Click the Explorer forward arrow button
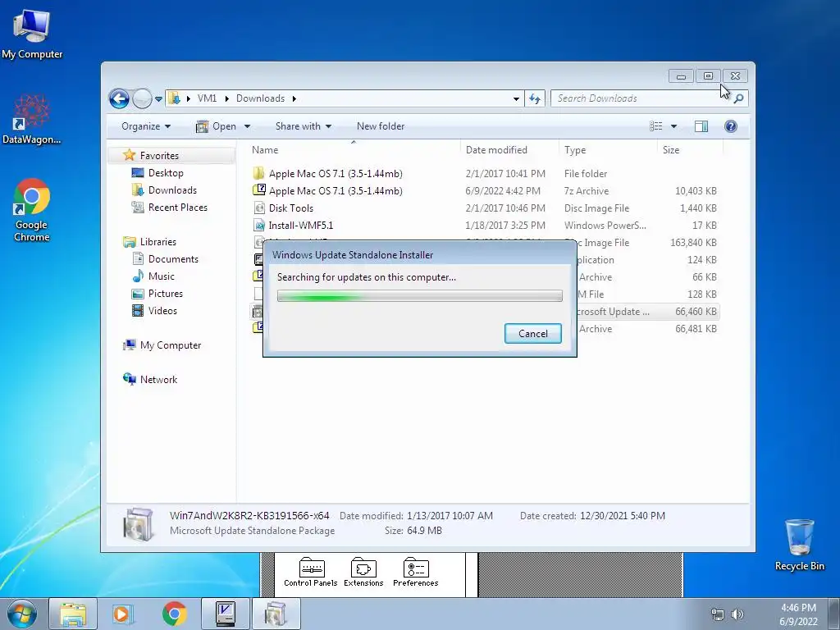Viewport: 840px width, 630px height. tap(142, 98)
